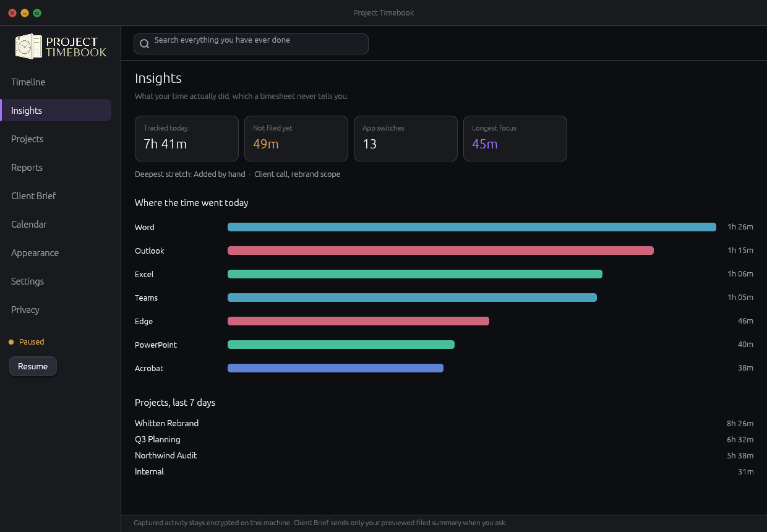Screen dimensions: 767x532
Task: Click the '46m' duration for Edge
Action: coord(745,321)
